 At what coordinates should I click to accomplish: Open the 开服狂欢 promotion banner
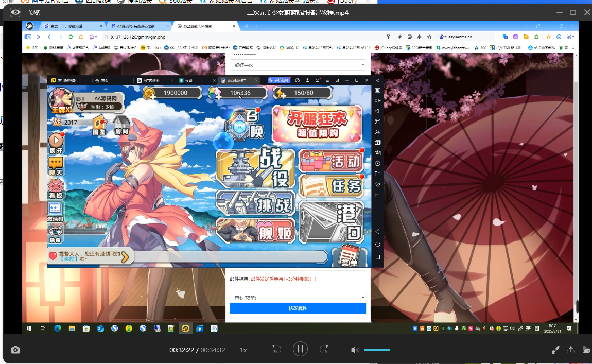pyautogui.click(x=317, y=124)
